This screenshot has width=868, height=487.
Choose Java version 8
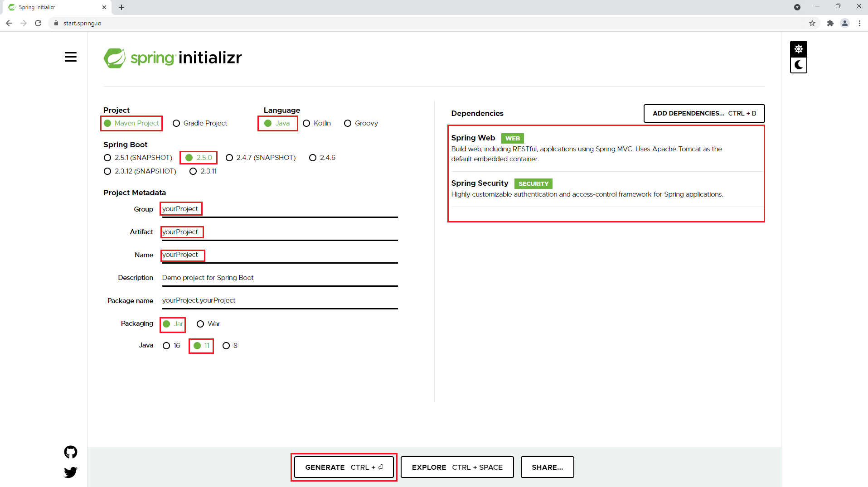point(230,346)
